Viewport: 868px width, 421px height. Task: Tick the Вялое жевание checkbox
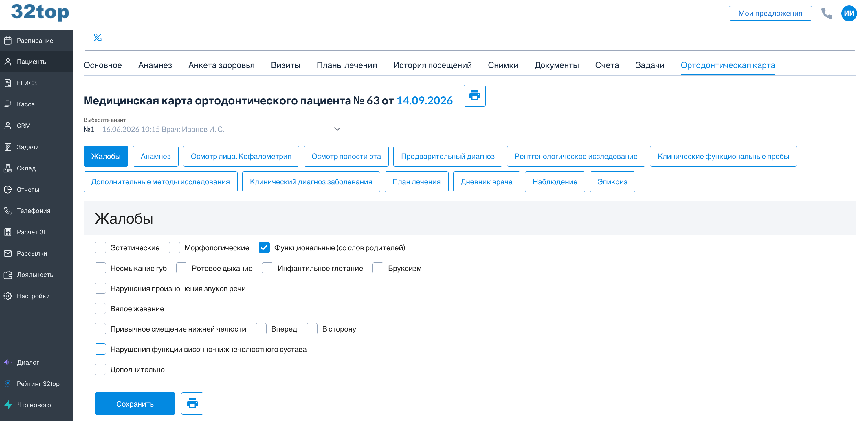coord(100,308)
